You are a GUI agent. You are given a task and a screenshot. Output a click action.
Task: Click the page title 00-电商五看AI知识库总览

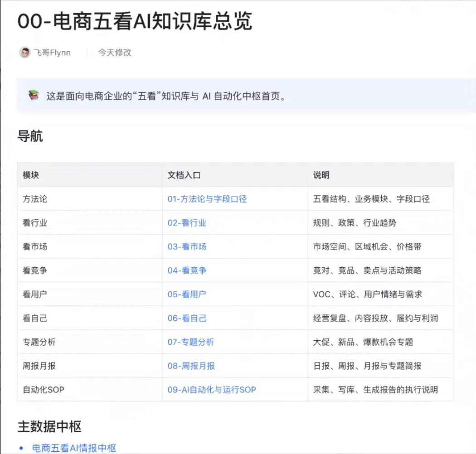pos(135,21)
